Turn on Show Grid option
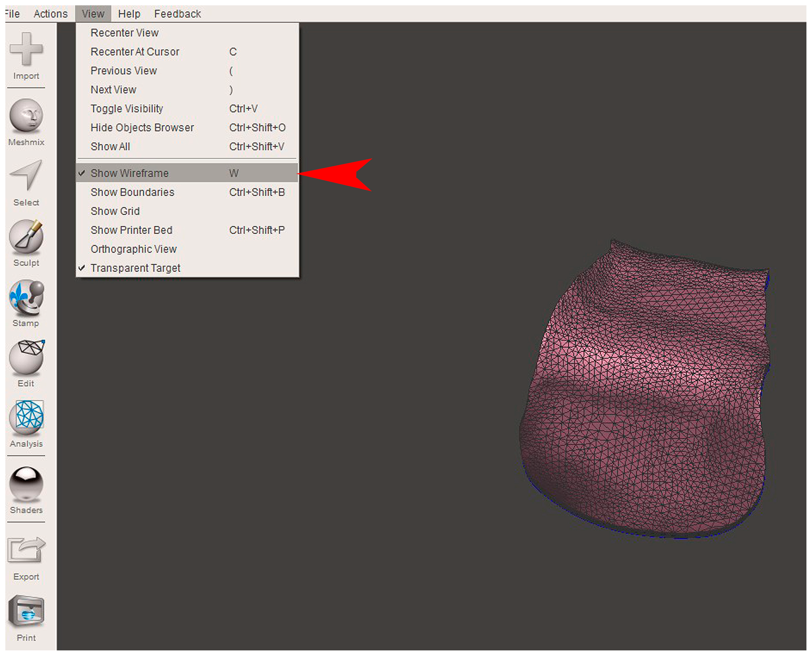 [x=115, y=211]
